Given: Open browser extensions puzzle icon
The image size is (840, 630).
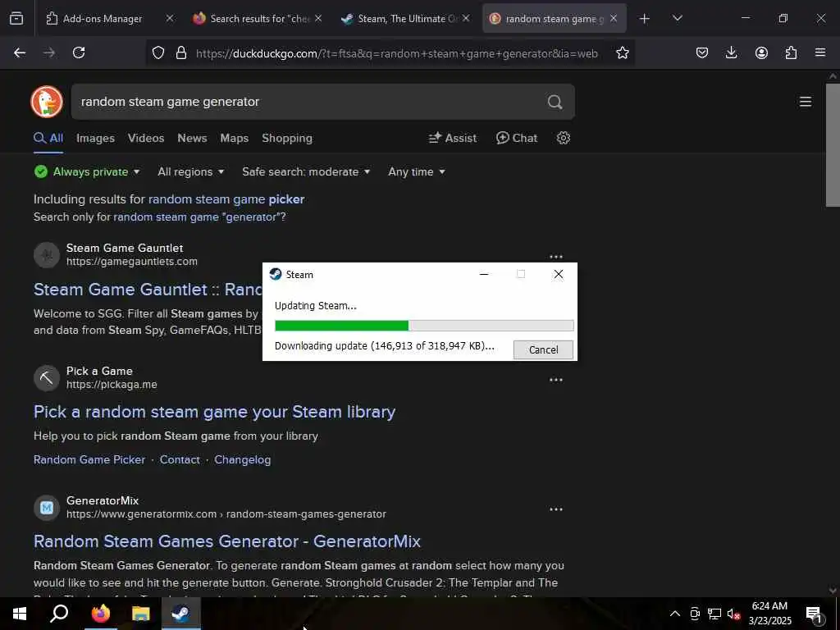Looking at the screenshot, I should [x=791, y=52].
